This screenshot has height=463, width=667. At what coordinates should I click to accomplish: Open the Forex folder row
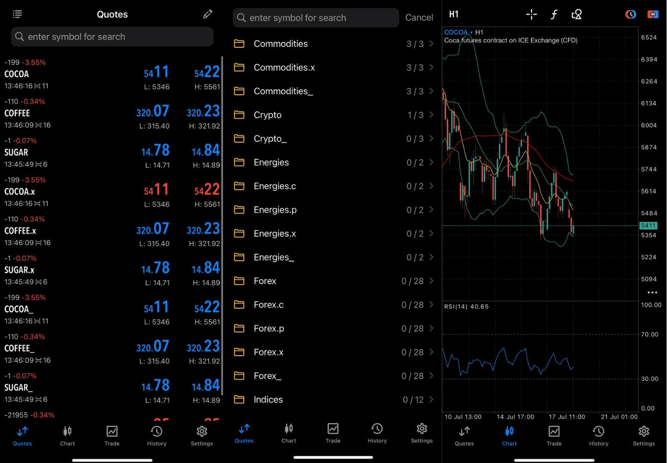[334, 281]
